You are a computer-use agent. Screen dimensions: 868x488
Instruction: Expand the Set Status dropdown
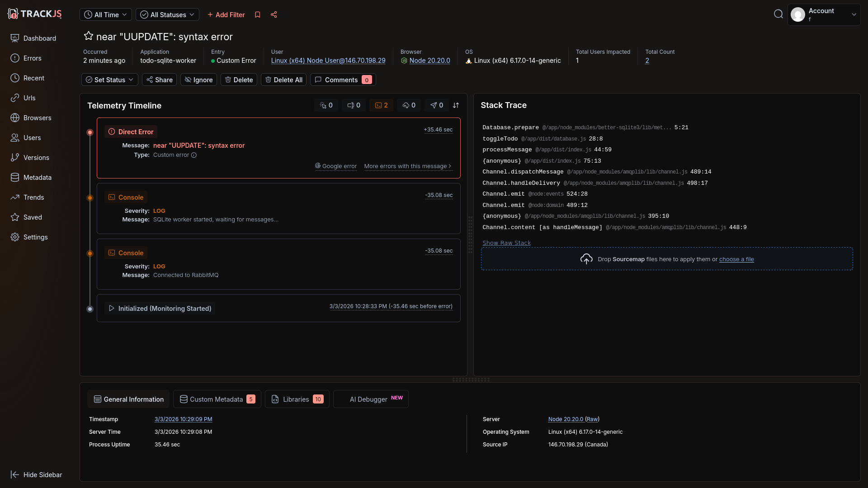(x=109, y=80)
